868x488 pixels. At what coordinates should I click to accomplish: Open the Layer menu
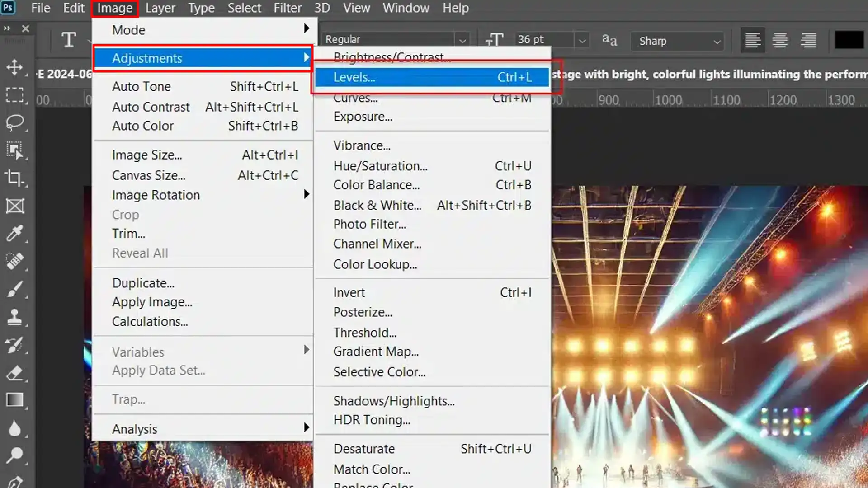[x=160, y=8]
